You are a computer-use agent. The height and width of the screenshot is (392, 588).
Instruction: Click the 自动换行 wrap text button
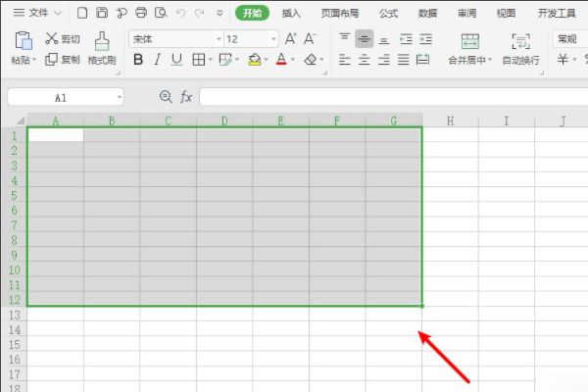click(x=521, y=49)
